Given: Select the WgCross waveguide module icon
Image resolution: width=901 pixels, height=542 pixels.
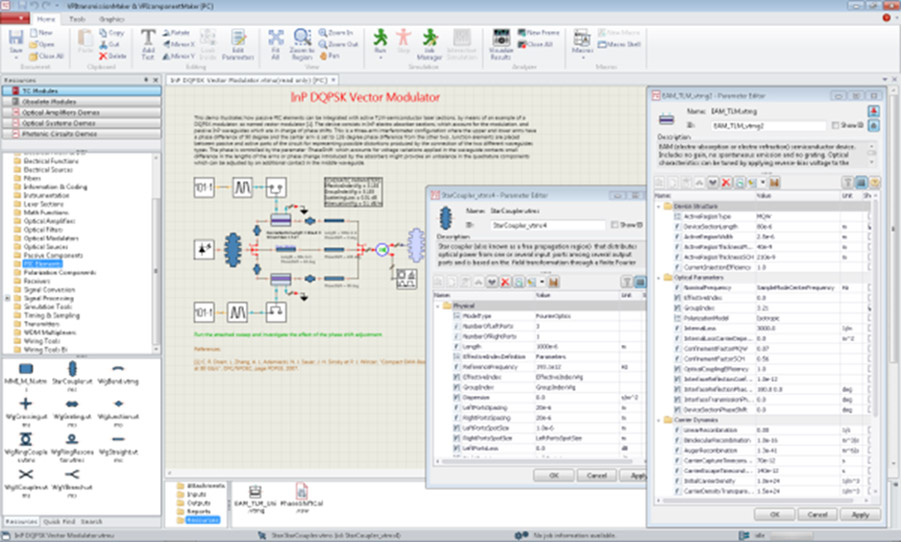Looking at the screenshot, I should pyautogui.click(x=24, y=411).
